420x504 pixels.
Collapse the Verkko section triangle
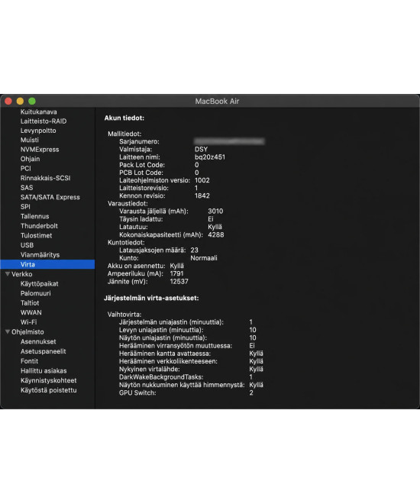pos(8,274)
